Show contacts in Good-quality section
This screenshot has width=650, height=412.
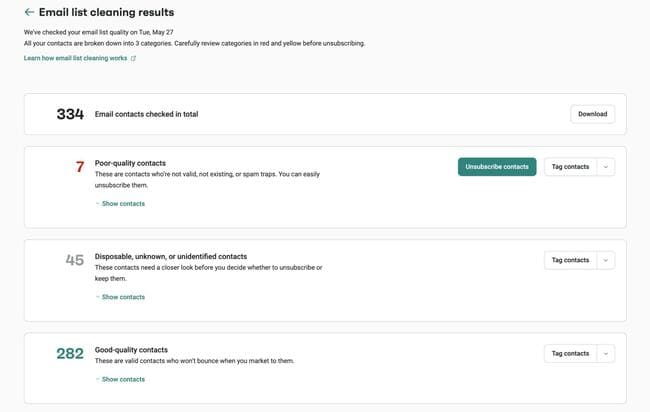coord(120,379)
